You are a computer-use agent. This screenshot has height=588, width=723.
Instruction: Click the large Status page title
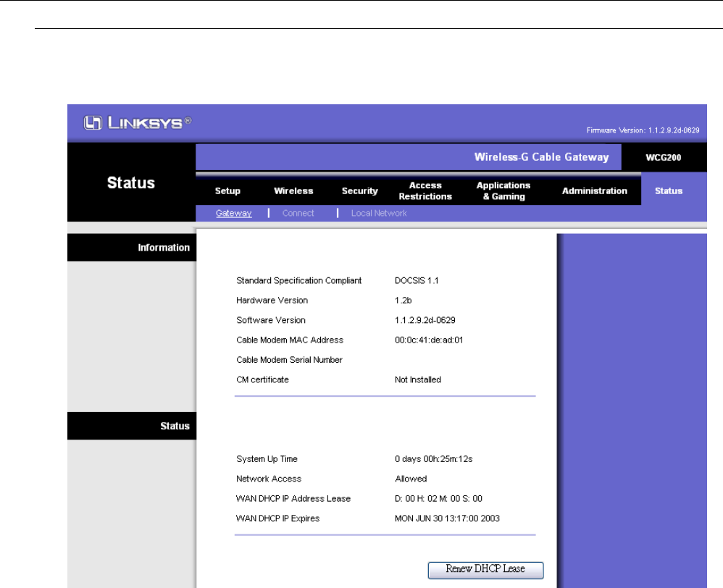[131, 183]
